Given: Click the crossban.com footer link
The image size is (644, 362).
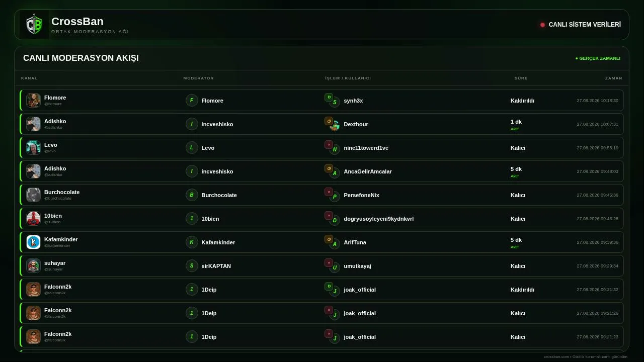Looking at the screenshot, I should (x=556, y=356).
